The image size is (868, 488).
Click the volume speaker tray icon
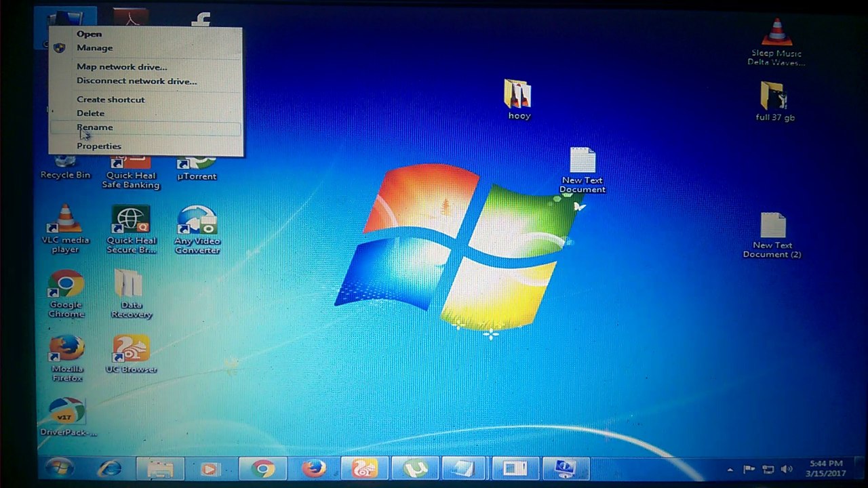click(787, 469)
